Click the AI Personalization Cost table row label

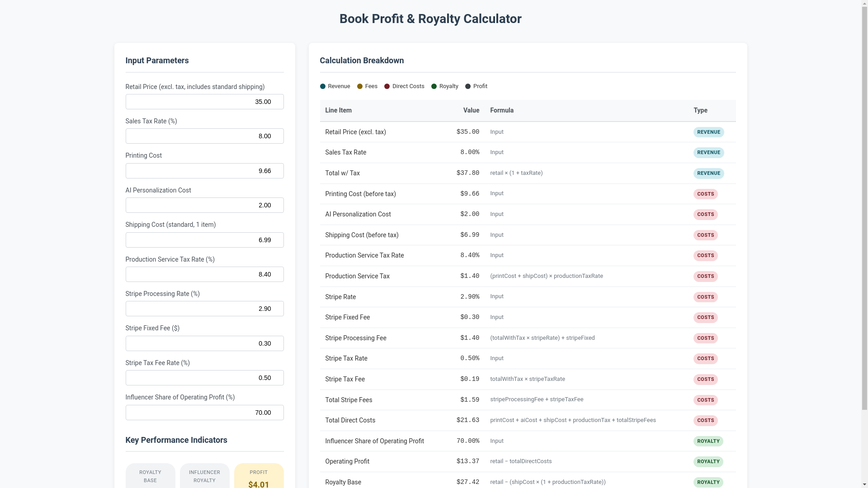tap(358, 214)
